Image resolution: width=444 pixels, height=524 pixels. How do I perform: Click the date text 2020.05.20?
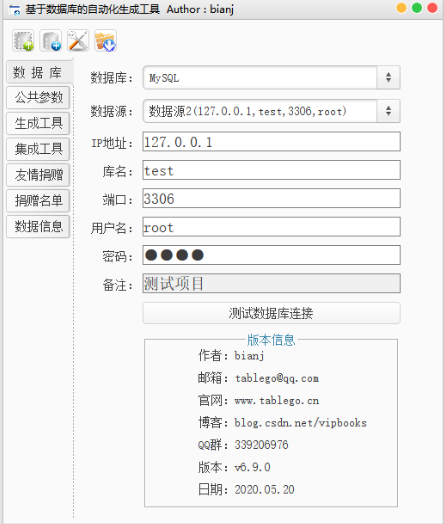(264, 490)
